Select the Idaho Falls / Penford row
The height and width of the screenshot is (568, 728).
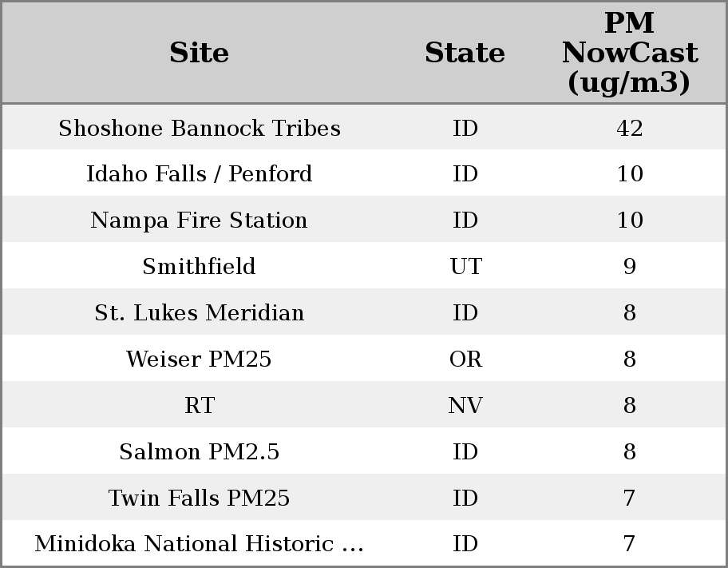pyautogui.click(x=200, y=174)
